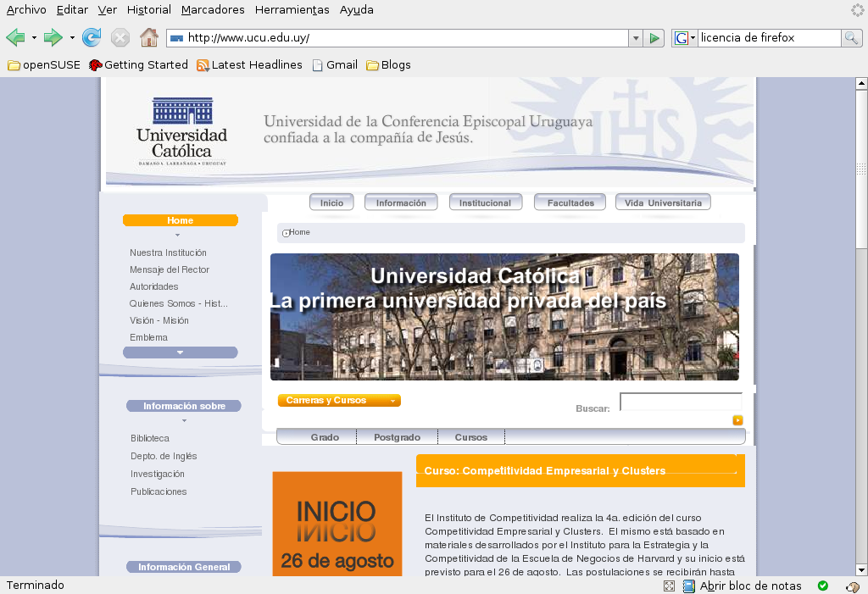Screen dimensions: 868x594
Task: Click the Vida Universitaria navigation button
Action: (663, 203)
